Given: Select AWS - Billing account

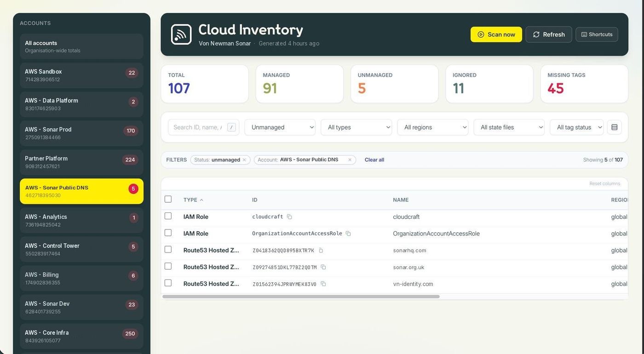Looking at the screenshot, I should [x=81, y=278].
